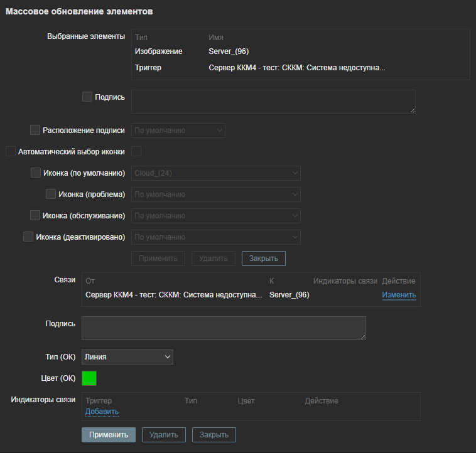The height and width of the screenshot is (453, 476).
Task: Toggle the Иконка (обслуживание) checkbox
Action: (x=35, y=215)
